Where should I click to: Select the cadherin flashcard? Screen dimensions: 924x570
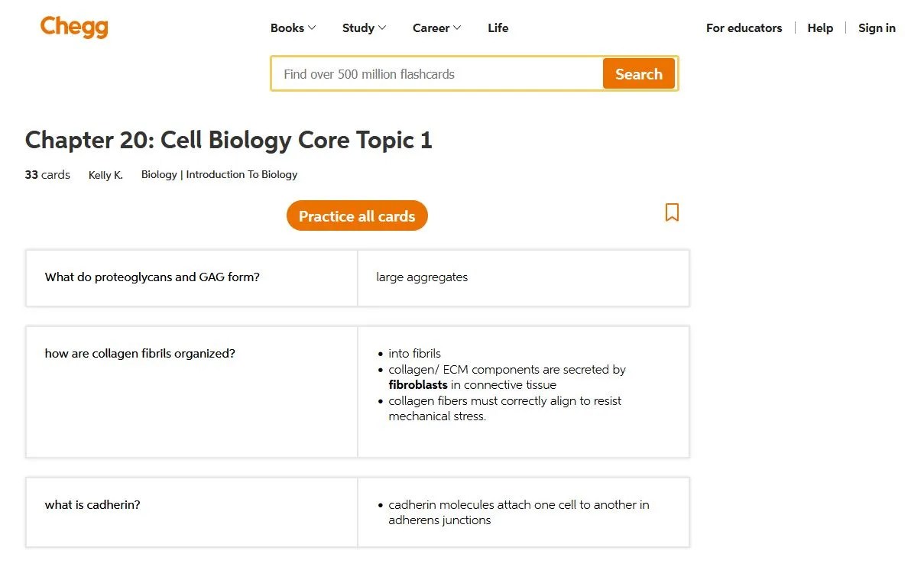point(191,504)
